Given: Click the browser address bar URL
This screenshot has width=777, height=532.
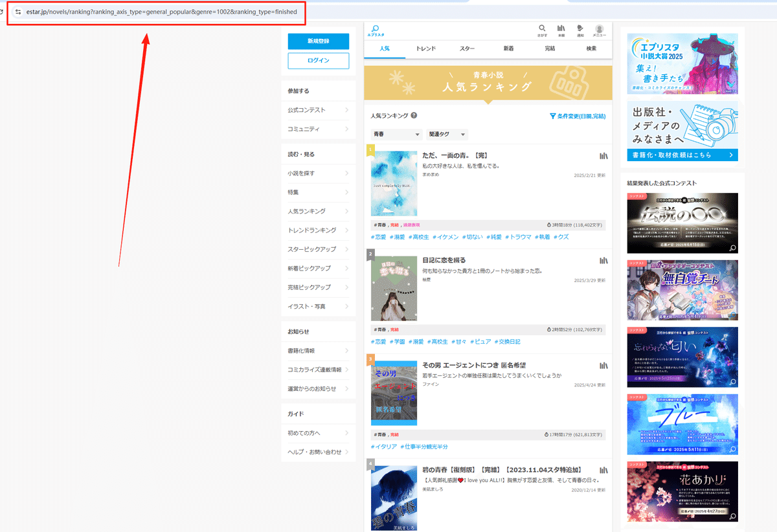Looking at the screenshot, I should pyautogui.click(x=162, y=12).
